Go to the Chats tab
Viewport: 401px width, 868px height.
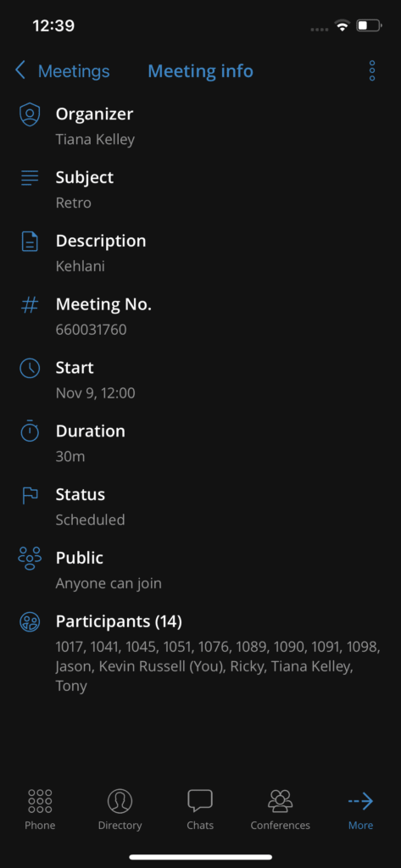pyautogui.click(x=200, y=810)
